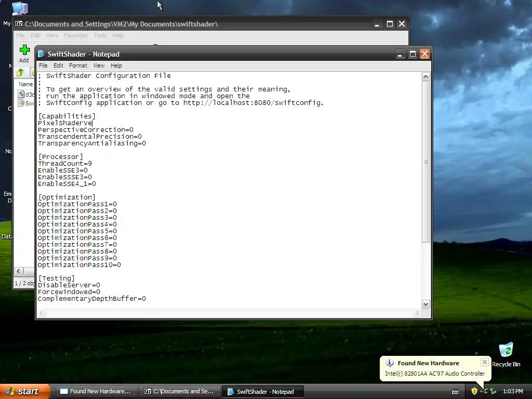Image resolution: width=532 pixels, height=399 pixels.
Task: Click on PixelShaderVe line in Notepad
Action: (x=65, y=123)
